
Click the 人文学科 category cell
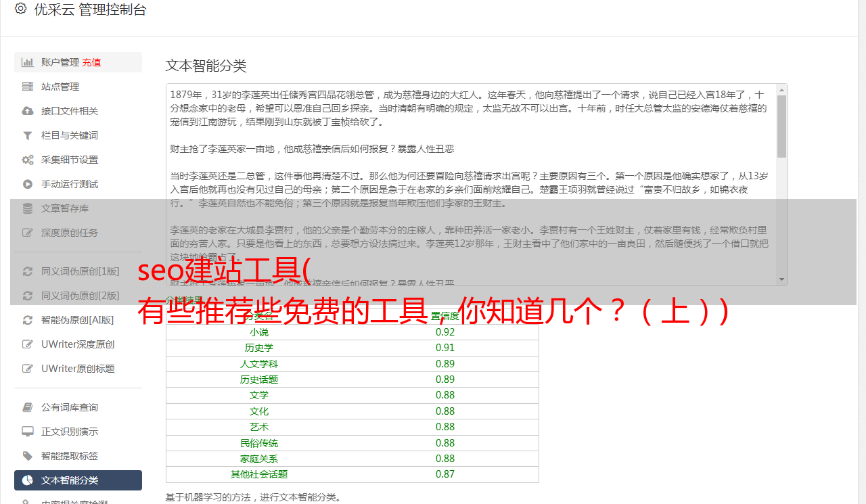tap(259, 364)
